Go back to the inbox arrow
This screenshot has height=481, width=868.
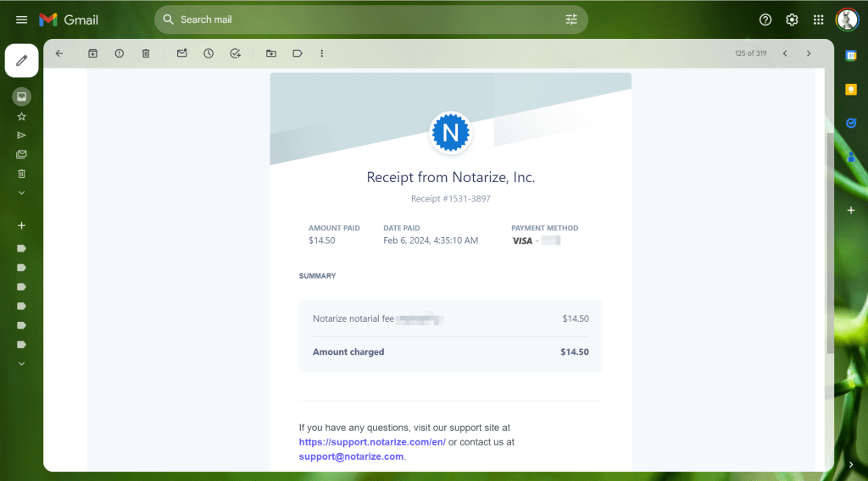(x=59, y=53)
